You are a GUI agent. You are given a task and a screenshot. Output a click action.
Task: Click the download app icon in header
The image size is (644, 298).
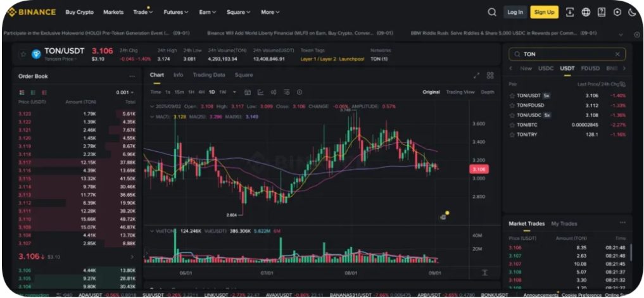click(x=570, y=12)
